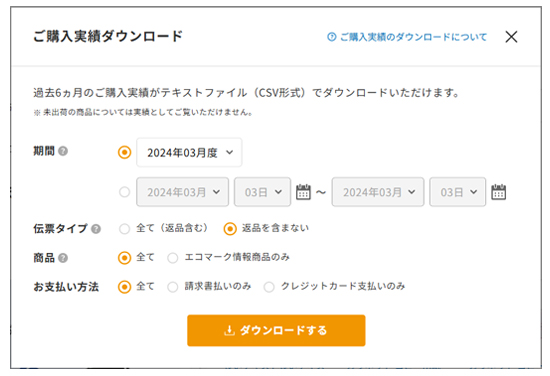Close the ご購入実績ダウンロード dialog
550x376 pixels.
(511, 36)
